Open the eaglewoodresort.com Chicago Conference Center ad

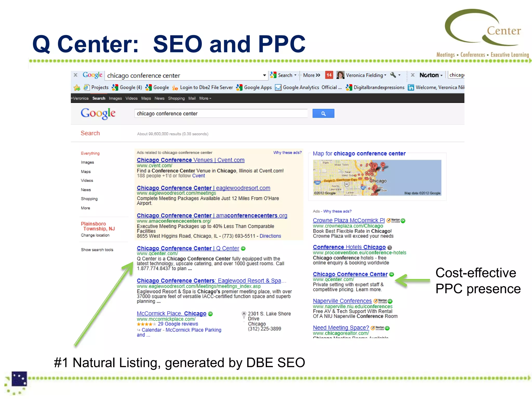[203, 188]
